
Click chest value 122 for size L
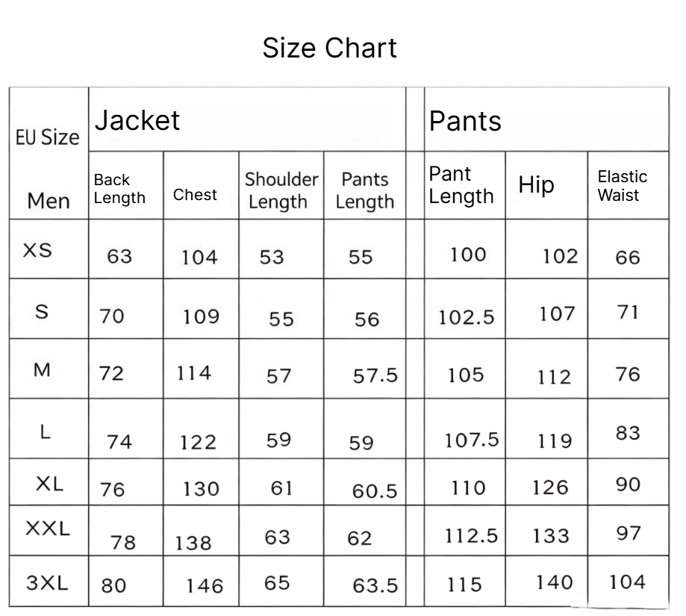click(198, 442)
